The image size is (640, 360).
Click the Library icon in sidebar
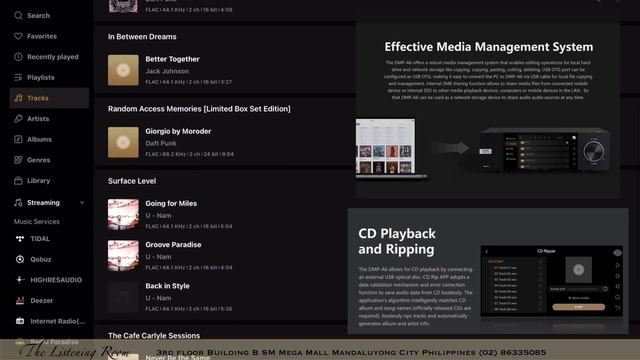[x=18, y=180]
